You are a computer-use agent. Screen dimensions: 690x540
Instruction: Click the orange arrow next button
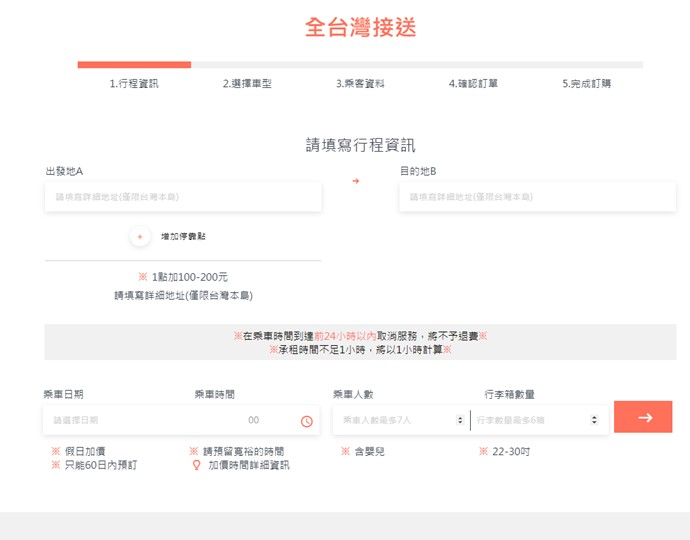pos(643,417)
